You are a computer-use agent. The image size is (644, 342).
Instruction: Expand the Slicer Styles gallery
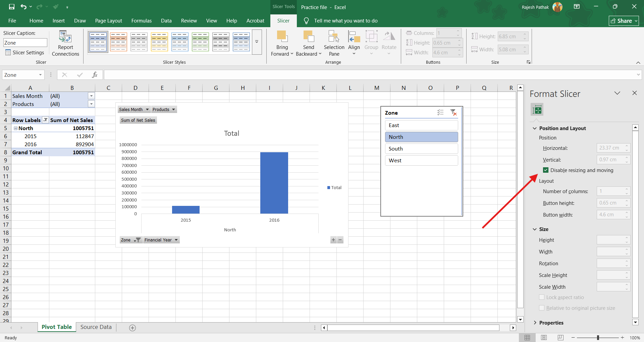(257, 42)
